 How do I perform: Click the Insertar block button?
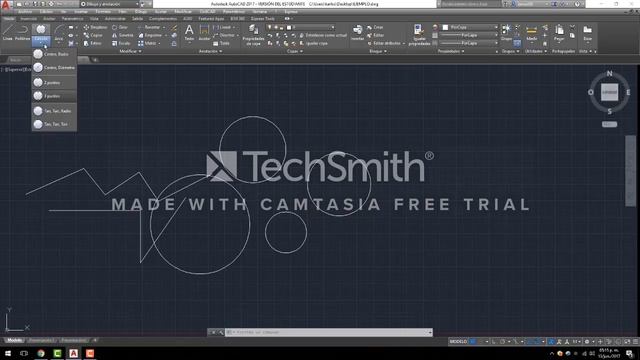(358, 32)
